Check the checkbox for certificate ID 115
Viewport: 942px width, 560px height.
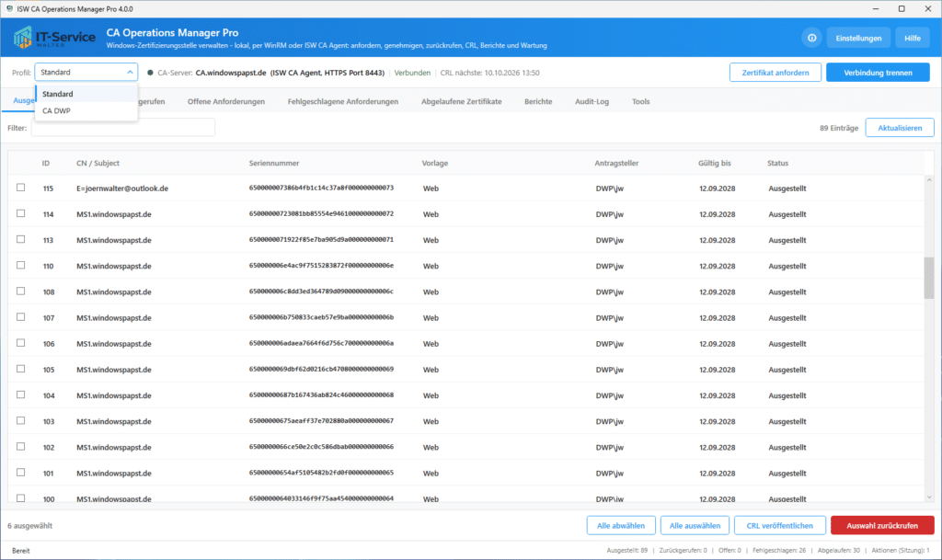(x=21, y=188)
